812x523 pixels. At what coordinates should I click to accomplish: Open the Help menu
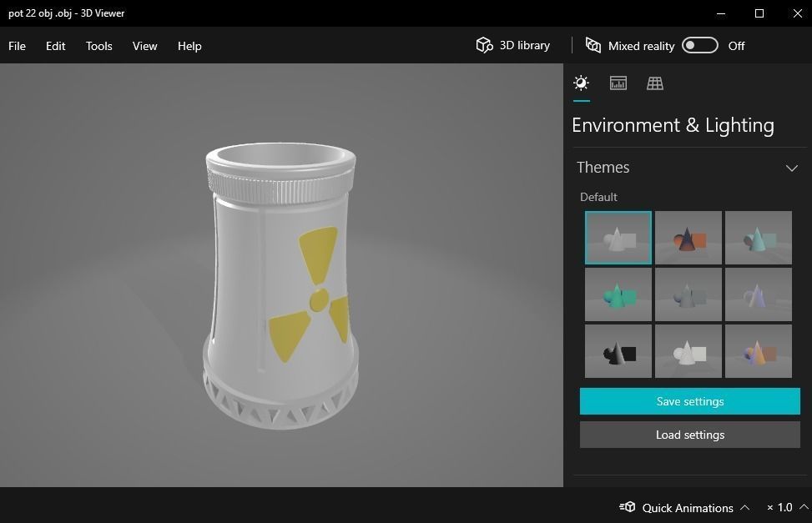pyautogui.click(x=189, y=46)
